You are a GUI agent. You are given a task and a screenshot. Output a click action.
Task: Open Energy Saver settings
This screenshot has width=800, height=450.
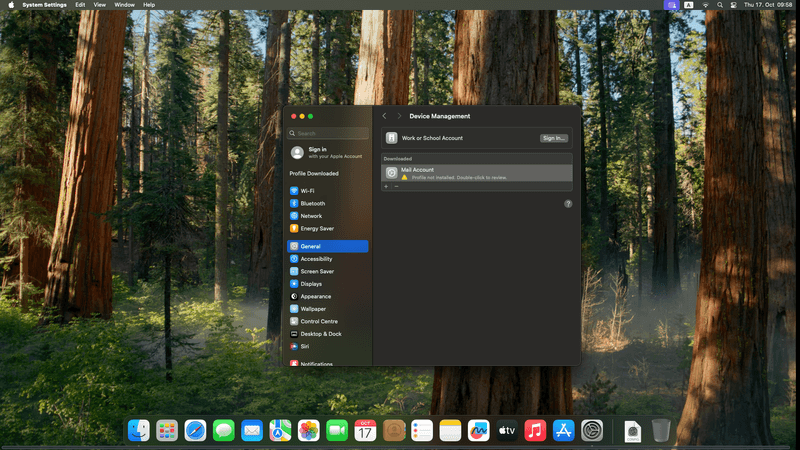point(316,228)
